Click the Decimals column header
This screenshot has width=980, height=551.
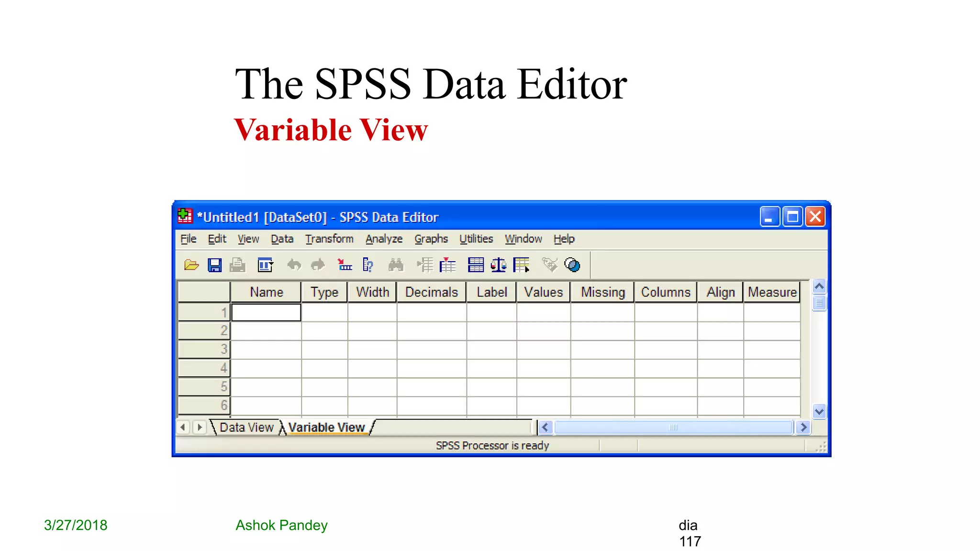tap(432, 292)
